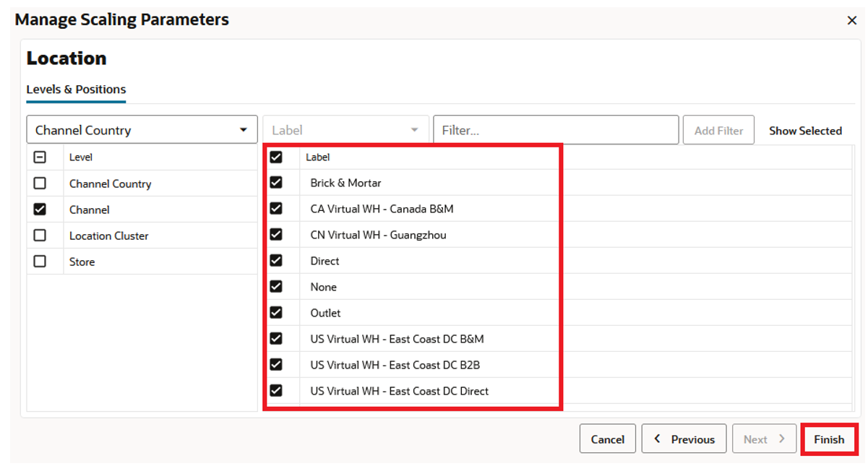Screen dimensions: 868x466
Task: Click inside the Filter input field
Action: point(556,129)
